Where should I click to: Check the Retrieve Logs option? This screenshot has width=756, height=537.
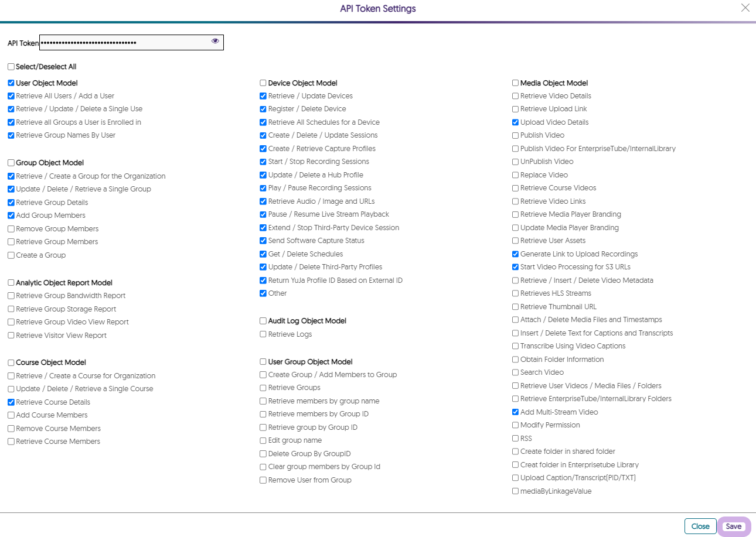pyautogui.click(x=263, y=334)
